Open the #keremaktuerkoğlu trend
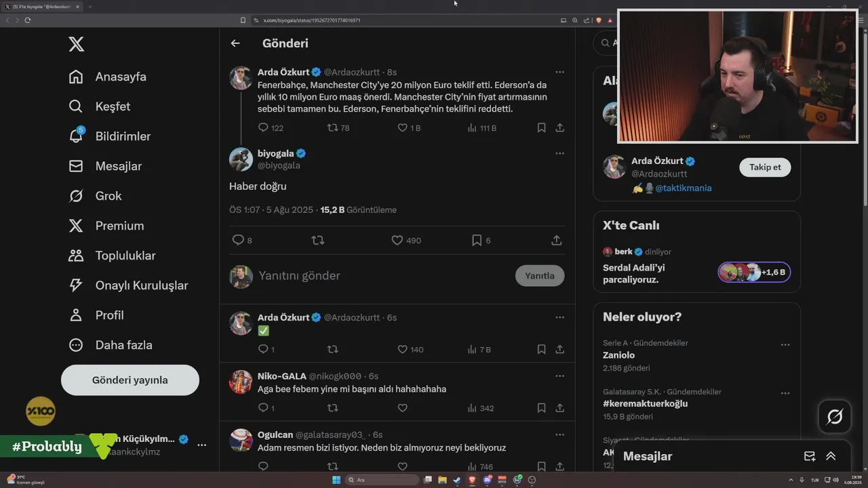Image resolution: width=868 pixels, height=488 pixels. [x=645, y=404]
